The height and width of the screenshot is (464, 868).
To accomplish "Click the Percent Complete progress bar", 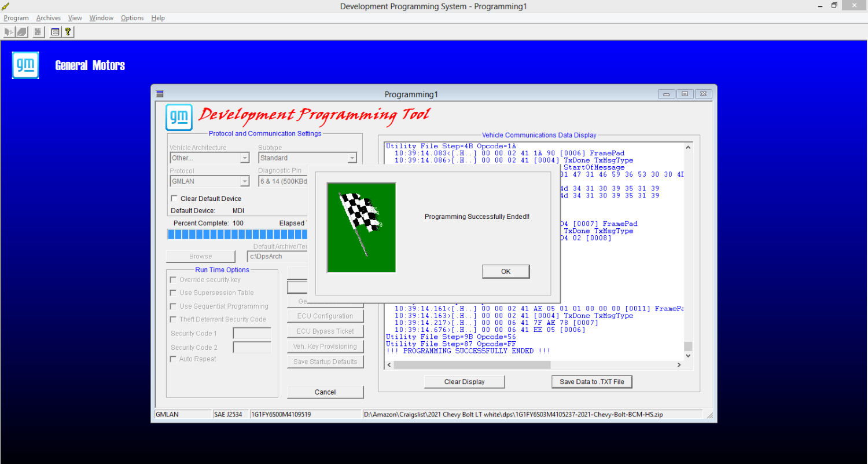I will pyautogui.click(x=237, y=234).
